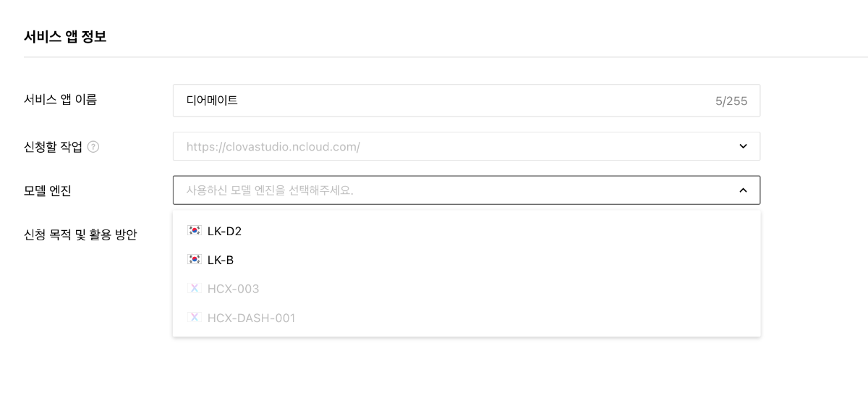
Task: Click the Korean flag icon next to LK-D2
Action: (194, 231)
